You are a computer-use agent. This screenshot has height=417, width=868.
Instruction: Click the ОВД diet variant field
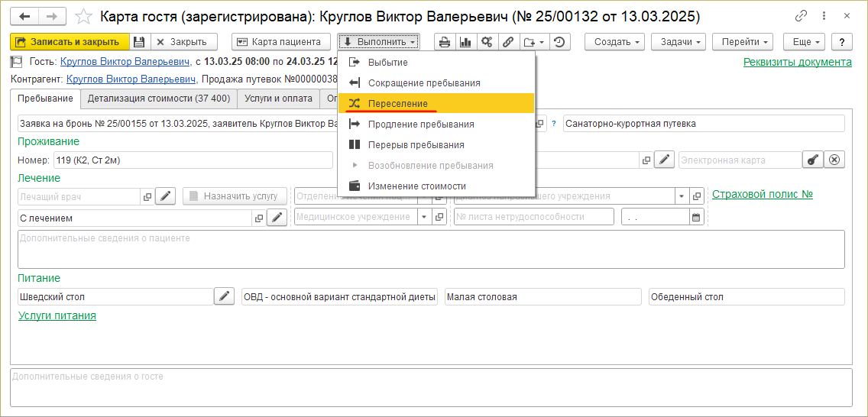(340, 296)
